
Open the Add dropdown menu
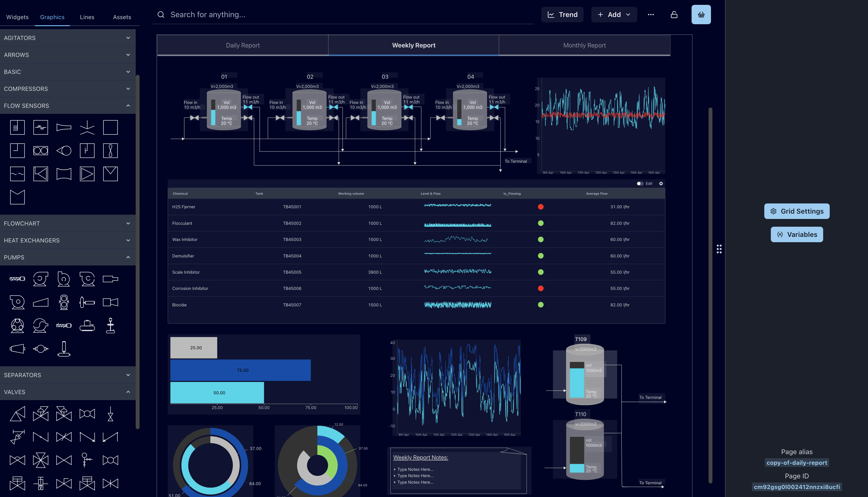(614, 15)
